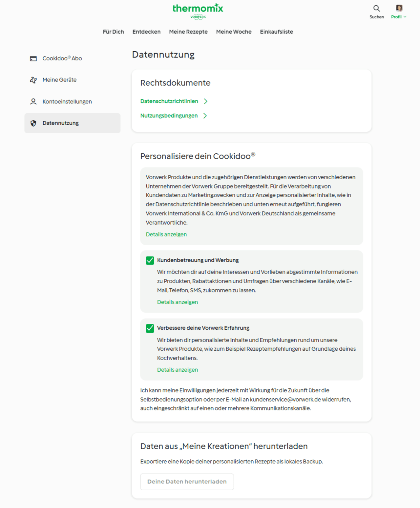Screen dimensions: 420x508
Task: Open the Datenschutzrichtlinien link
Action: click(x=169, y=101)
